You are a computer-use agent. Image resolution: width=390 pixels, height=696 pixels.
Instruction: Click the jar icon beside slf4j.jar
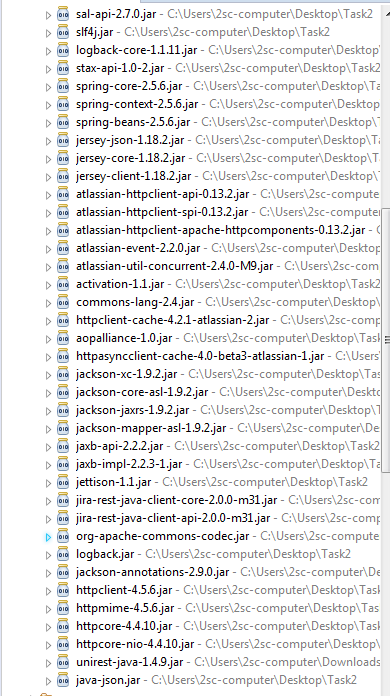(x=63, y=32)
